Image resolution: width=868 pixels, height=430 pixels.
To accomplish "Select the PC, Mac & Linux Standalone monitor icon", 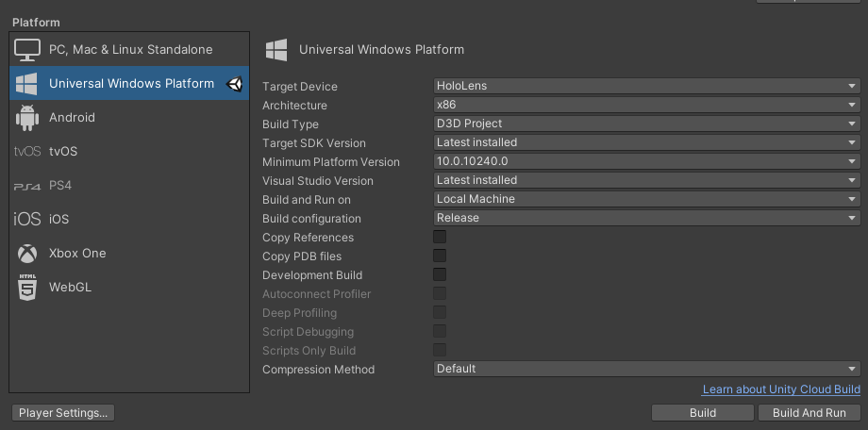I will [x=27, y=50].
